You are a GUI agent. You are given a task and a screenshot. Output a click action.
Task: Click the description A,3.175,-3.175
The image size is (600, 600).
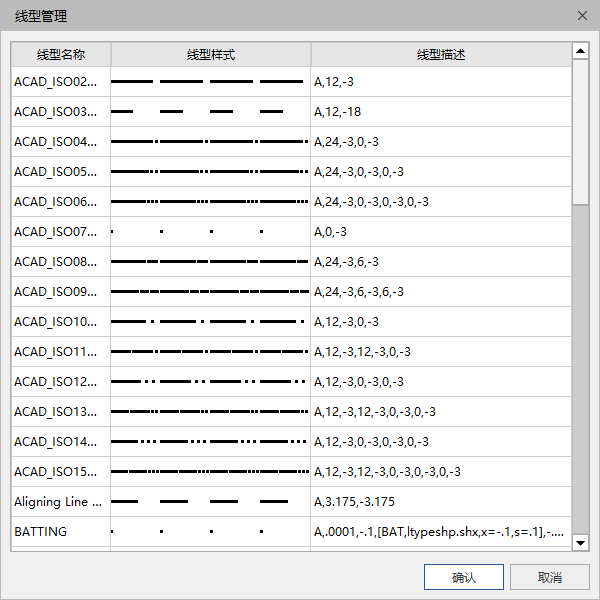pyautogui.click(x=354, y=502)
